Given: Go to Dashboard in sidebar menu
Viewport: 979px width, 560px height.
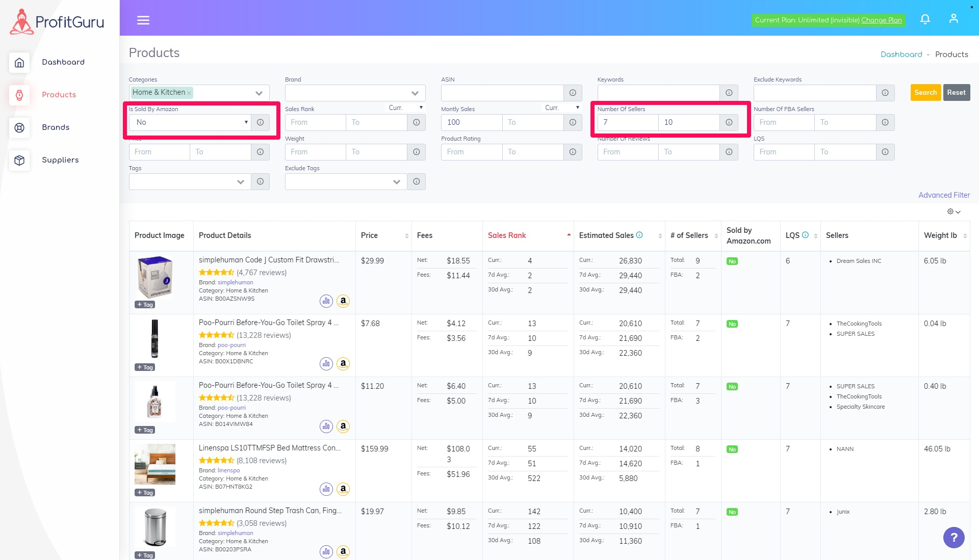Looking at the screenshot, I should [x=63, y=62].
